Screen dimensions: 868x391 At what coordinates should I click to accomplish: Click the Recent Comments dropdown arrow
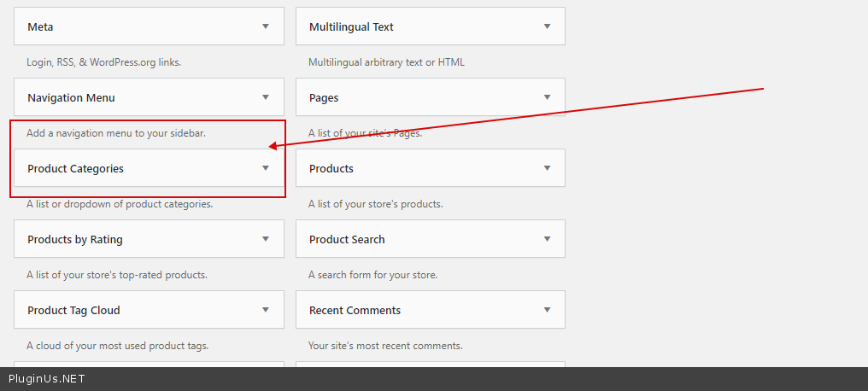[547, 310]
